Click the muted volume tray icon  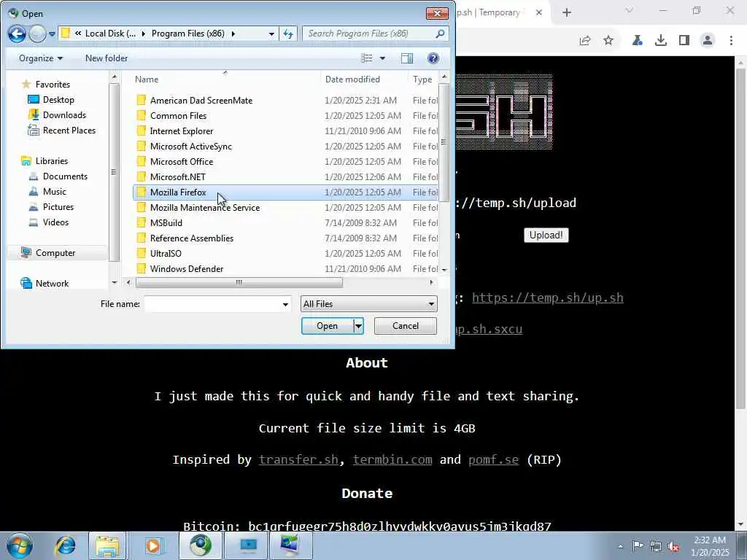click(673, 545)
